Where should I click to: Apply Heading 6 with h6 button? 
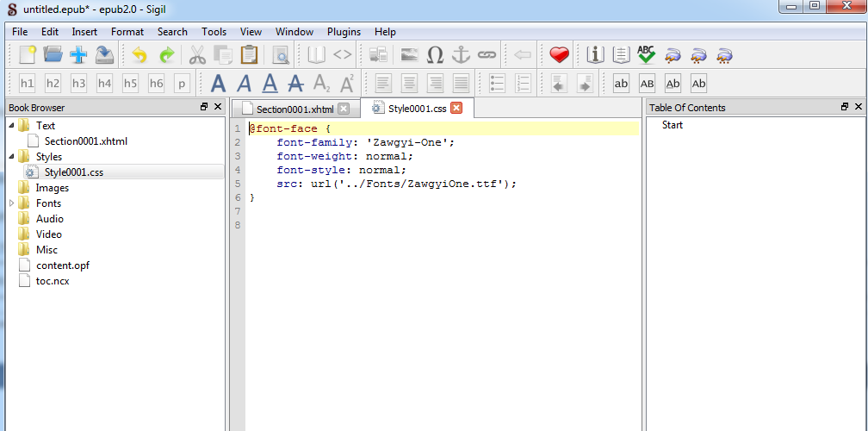(156, 84)
